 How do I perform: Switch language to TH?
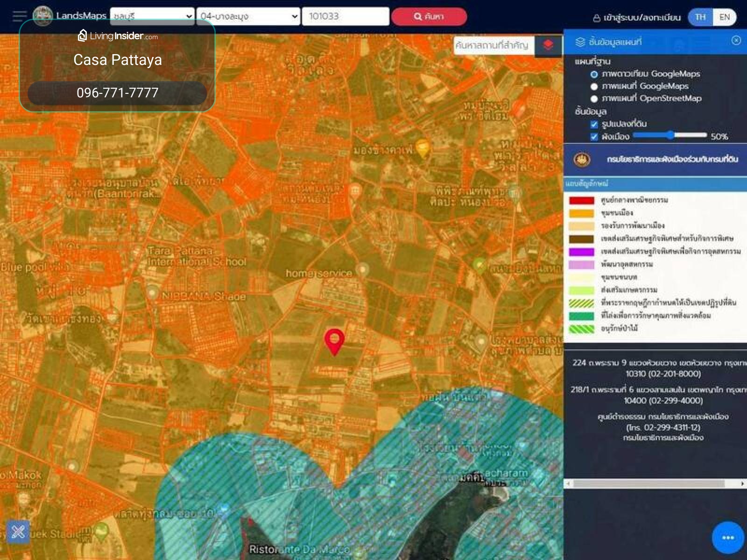pyautogui.click(x=700, y=17)
